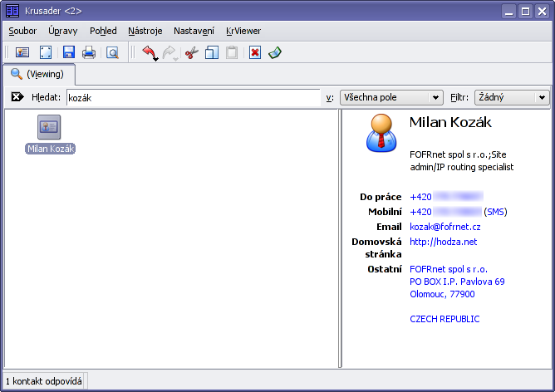
Task: Maximize the Krusader window
Action: click(x=526, y=12)
